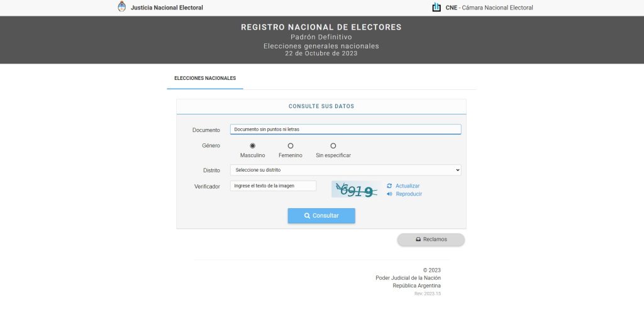Image resolution: width=644 pixels, height=312 pixels.
Task: Click the CNE logo icon
Action: coord(436,8)
